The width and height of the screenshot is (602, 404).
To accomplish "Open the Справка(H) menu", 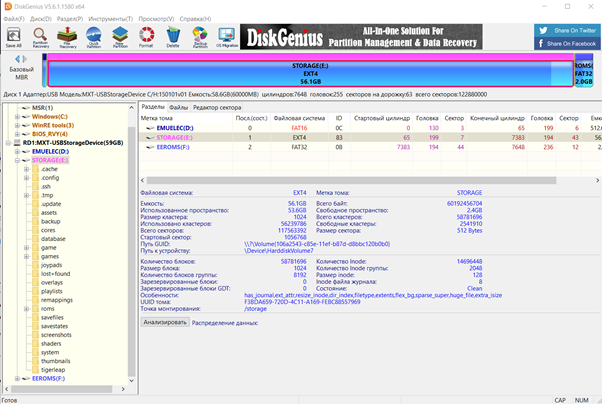I will pos(195,19).
